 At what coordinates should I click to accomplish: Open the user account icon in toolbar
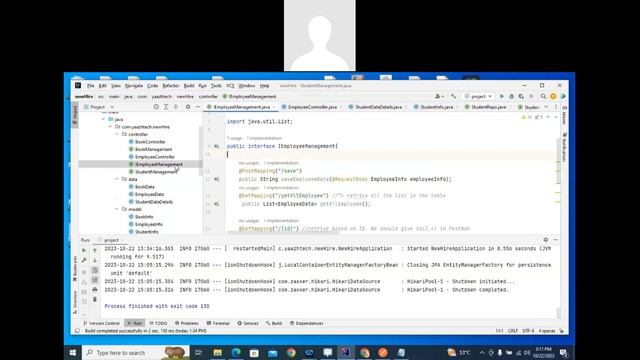[x=439, y=96]
